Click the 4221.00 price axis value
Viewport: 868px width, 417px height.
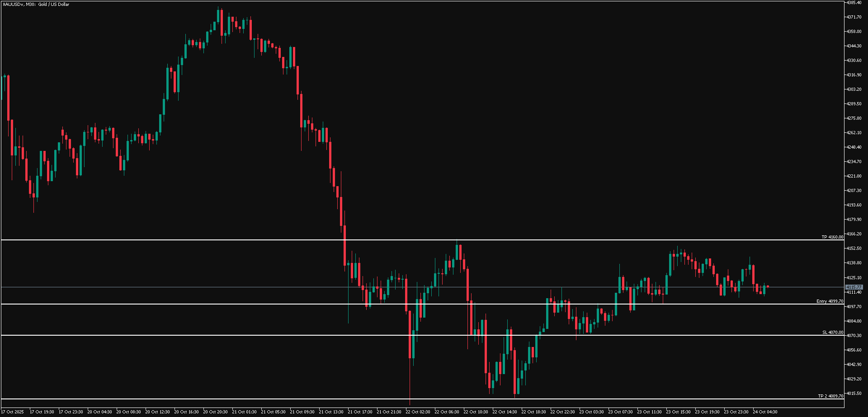(x=854, y=176)
